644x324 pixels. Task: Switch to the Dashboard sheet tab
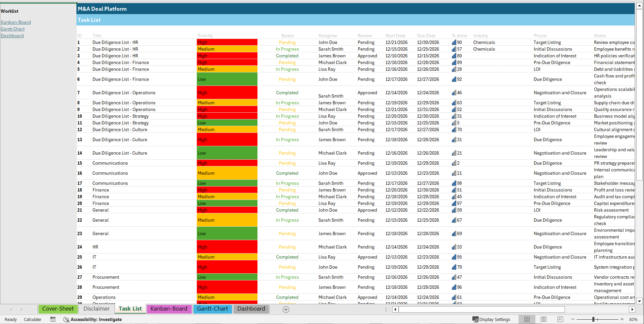251,309
